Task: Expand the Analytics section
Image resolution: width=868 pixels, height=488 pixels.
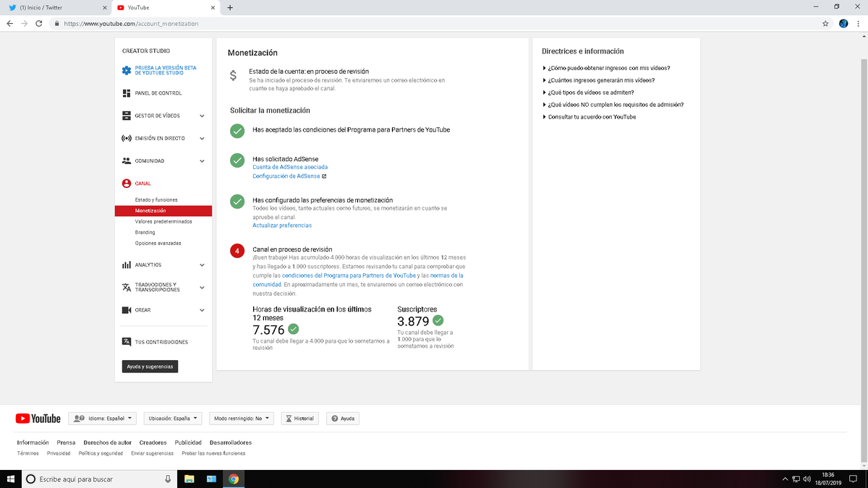Action: pos(202,265)
